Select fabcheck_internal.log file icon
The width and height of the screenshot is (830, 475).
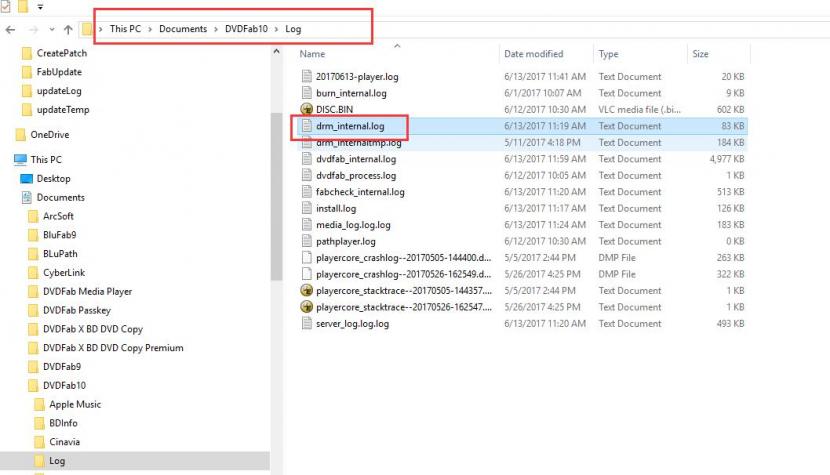click(x=306, y=192)
